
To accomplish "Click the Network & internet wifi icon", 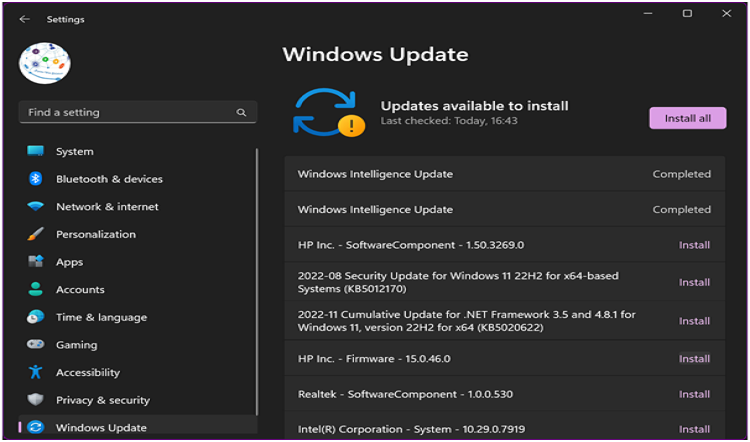I will coord(36,207).
